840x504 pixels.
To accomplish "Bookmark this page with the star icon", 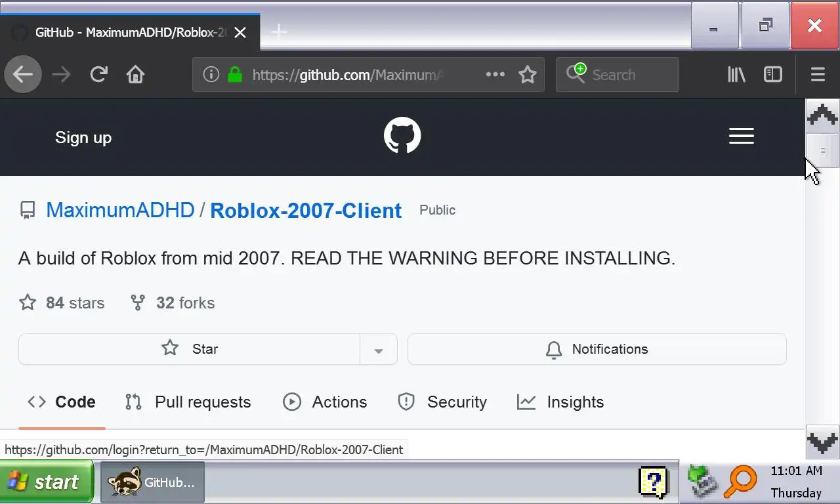I will pos(528,74).
